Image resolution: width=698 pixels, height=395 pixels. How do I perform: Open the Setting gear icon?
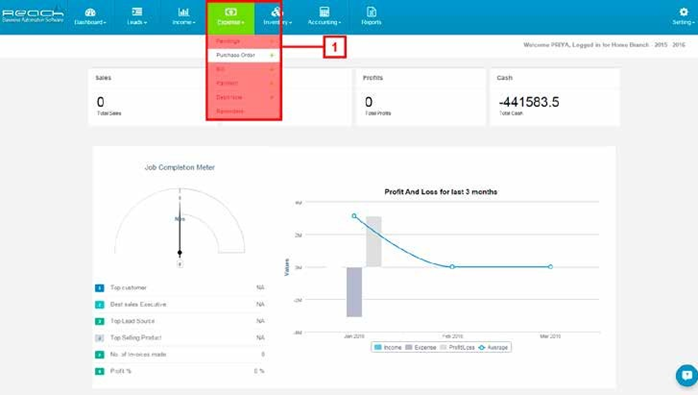(683, 12)
